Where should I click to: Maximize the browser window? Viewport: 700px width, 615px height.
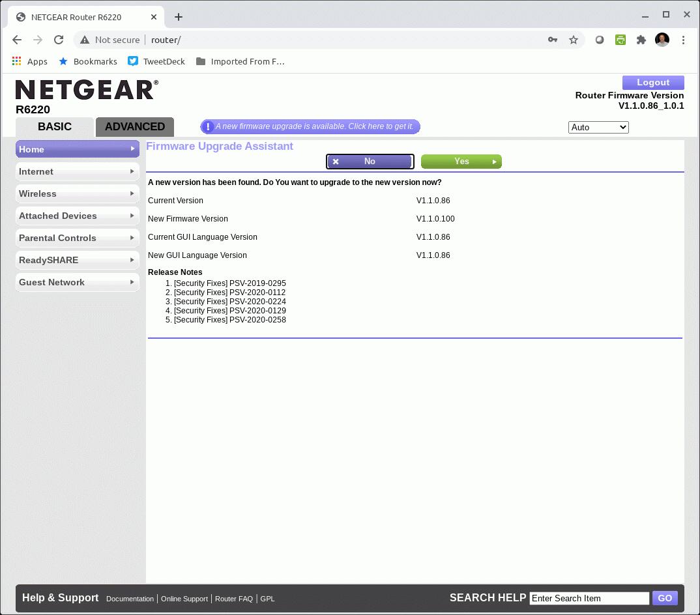[666, 15]
